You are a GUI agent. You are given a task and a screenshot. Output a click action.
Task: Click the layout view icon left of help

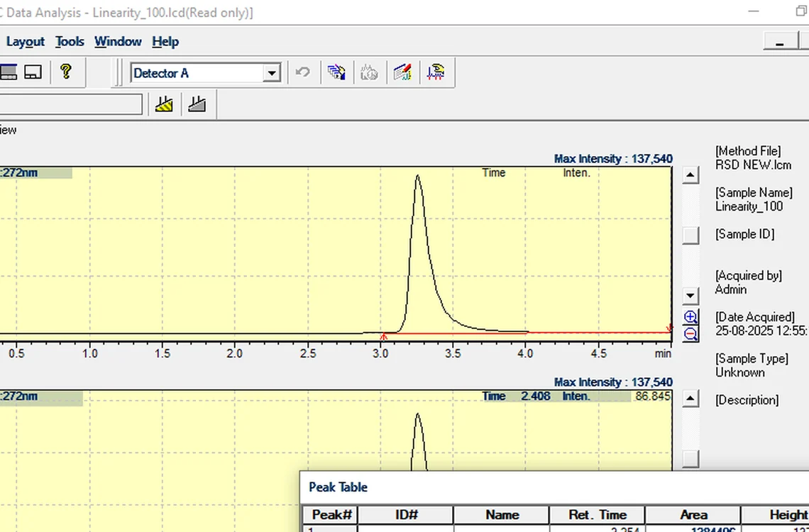coord(33,72)
